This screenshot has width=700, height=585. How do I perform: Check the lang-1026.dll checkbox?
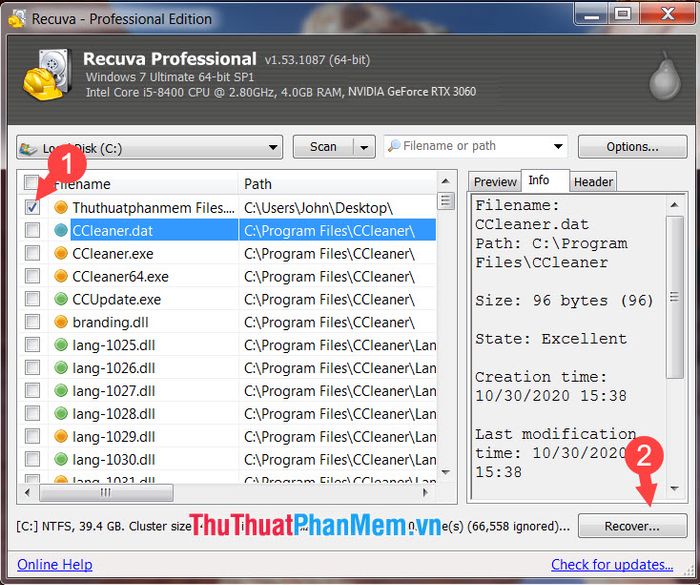point(32,368)
